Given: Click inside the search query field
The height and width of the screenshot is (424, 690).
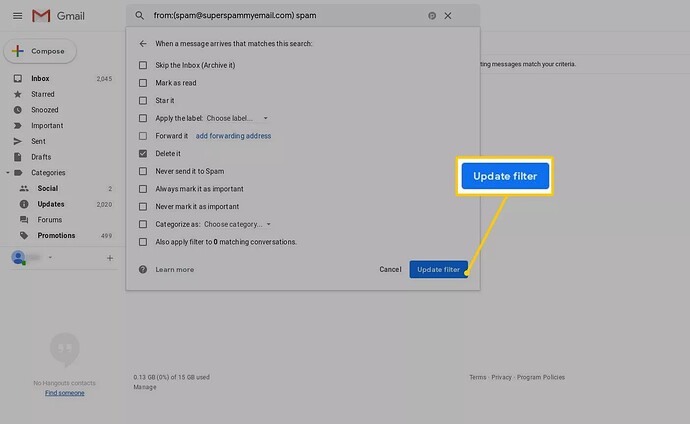Looking at the screenshot, I should [280, 16].
